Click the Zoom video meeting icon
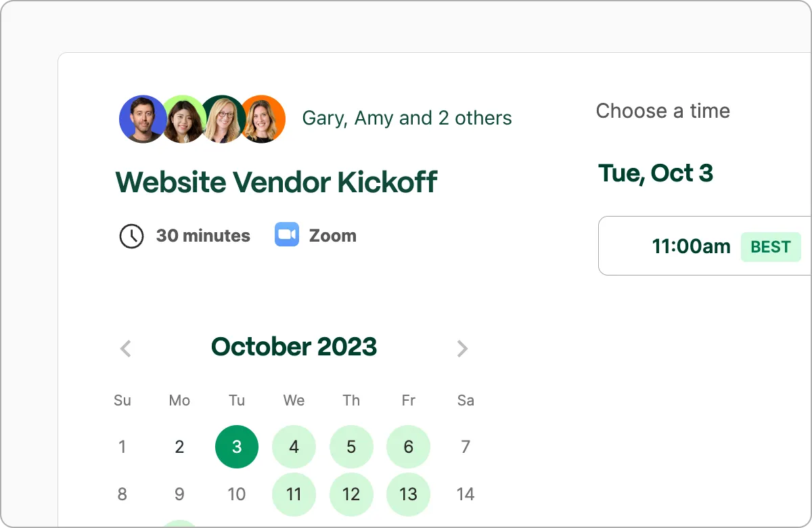This screenshot has height=528, width=812. click(286, 235)
